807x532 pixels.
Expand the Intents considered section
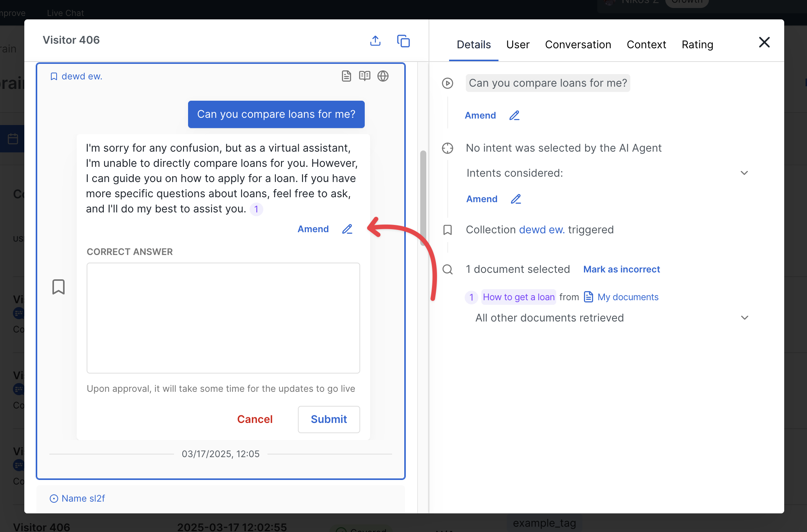[x=744, y=173]
